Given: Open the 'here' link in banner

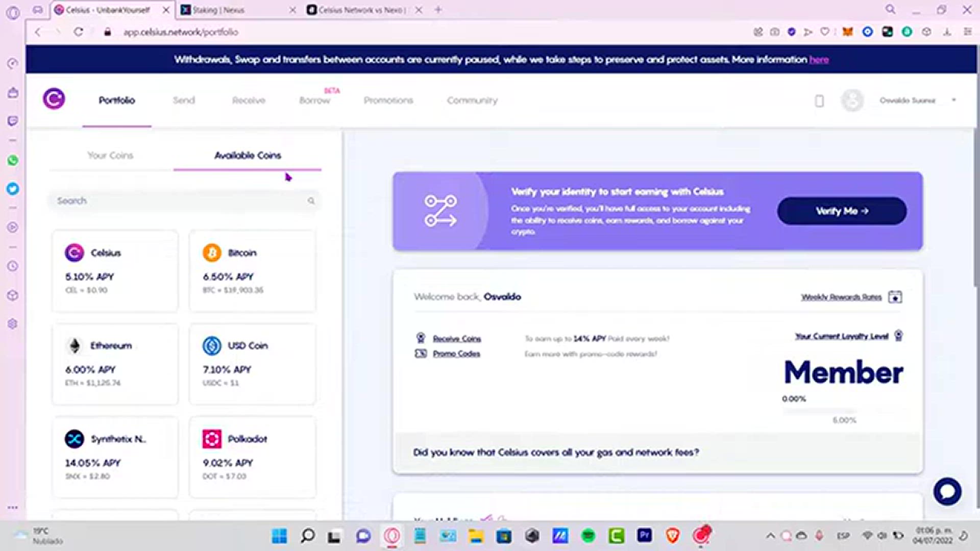Looking at the screenshot, I should click(x=819, y=60).
